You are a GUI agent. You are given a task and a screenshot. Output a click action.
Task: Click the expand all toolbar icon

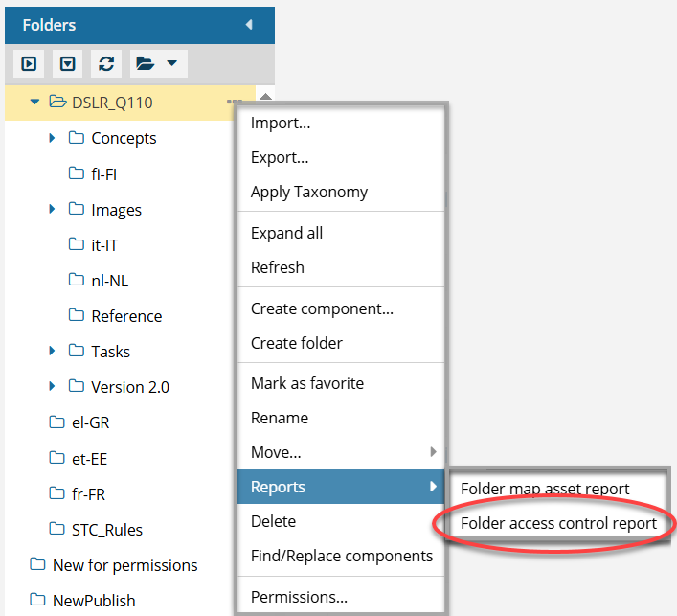(29, 64)
